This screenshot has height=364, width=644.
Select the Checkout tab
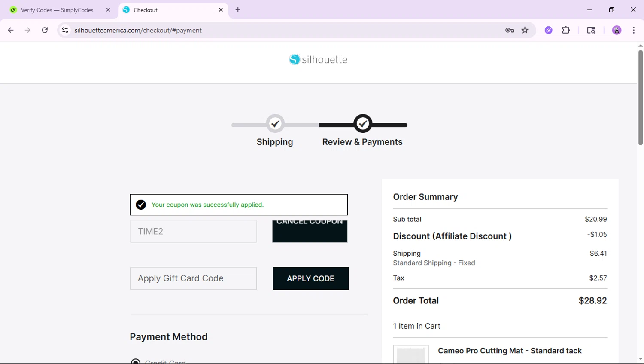pos(173,10)
